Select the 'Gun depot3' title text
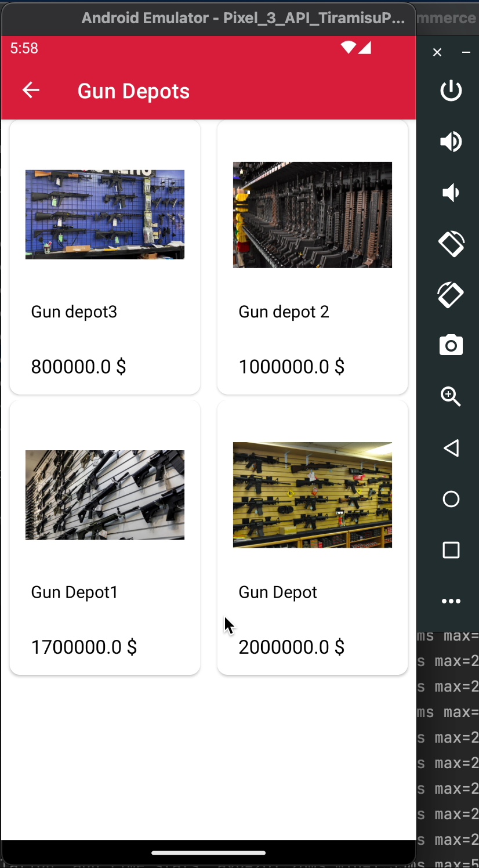Screen dimensions: 479x868 tap(74, 312)
